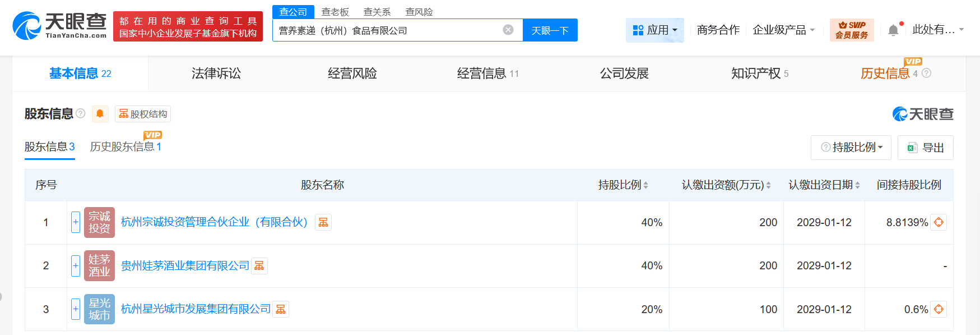Expand row 3 杭州星光城市 plus button
This screenshot has width=980, height=335.
click(76, 309)
